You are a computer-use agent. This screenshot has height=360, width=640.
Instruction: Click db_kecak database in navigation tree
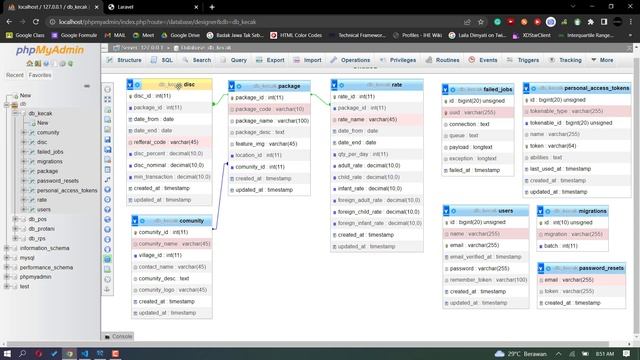[40, 113]
